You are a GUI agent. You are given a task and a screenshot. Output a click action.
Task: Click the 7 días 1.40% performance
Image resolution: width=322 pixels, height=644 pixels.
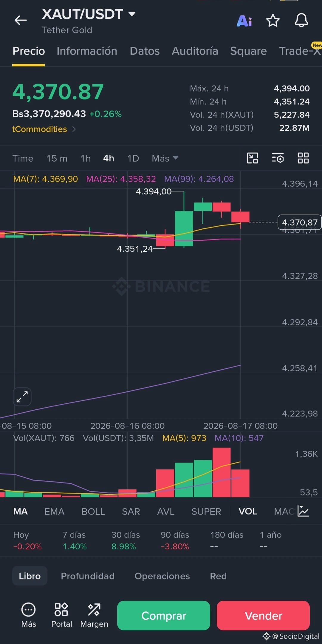coord(75,541)
